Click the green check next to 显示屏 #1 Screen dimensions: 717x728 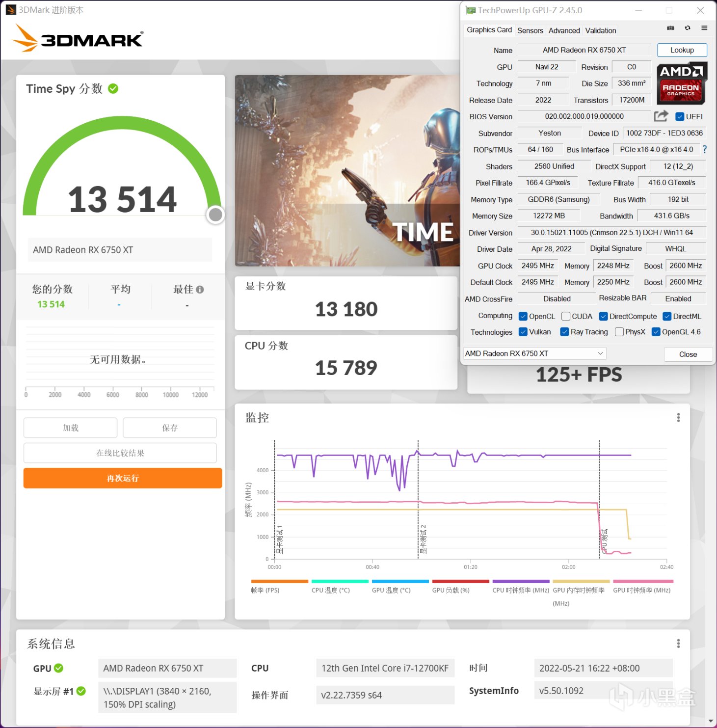(x=81, y=691)
